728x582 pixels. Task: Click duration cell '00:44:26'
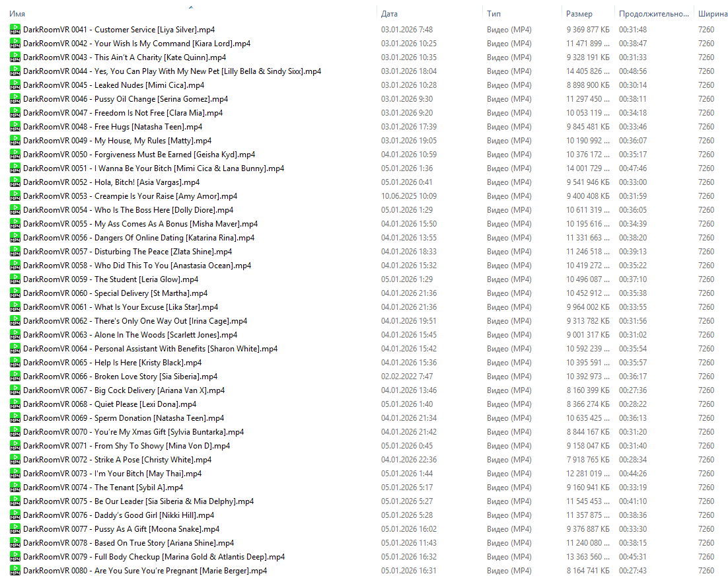pyautogui.click(x=633, y=474)
